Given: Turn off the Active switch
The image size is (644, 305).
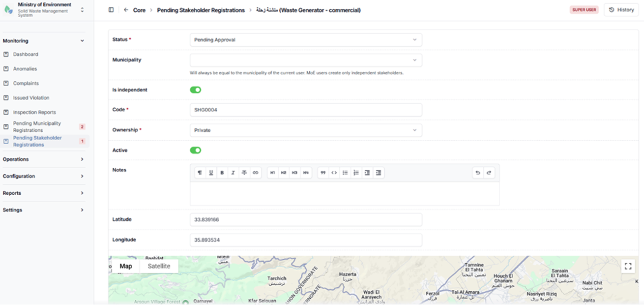Looking at the screenshot, I should [196, 151].
